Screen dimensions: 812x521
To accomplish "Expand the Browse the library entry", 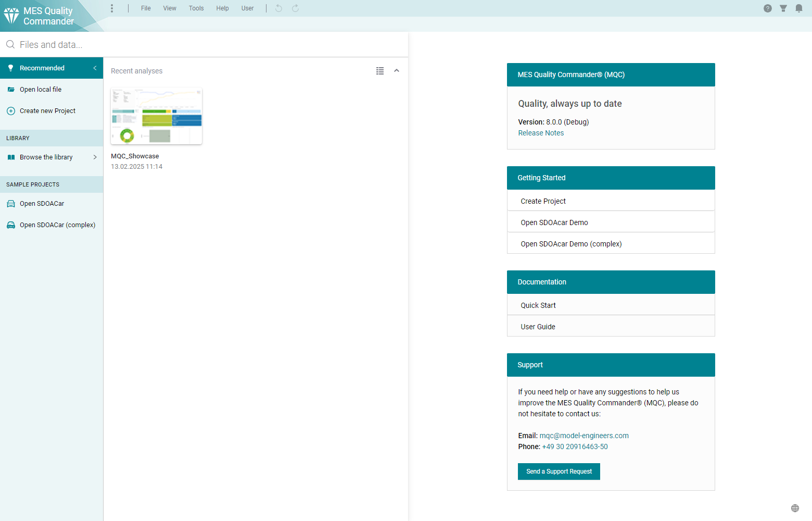I will tap(95, 157).
